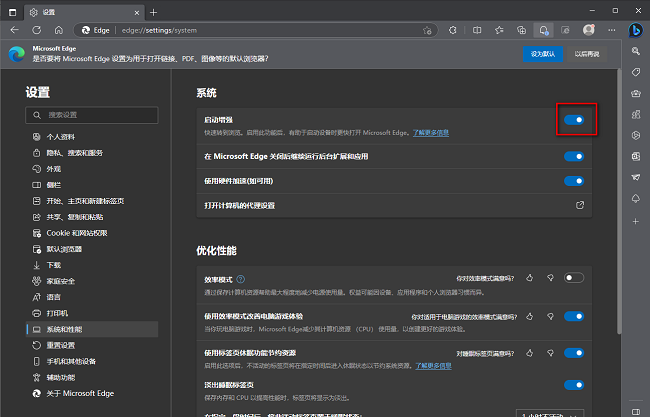Open the Favorites list icon in the toolbar
650x417 pixels.
click(499, 30)
